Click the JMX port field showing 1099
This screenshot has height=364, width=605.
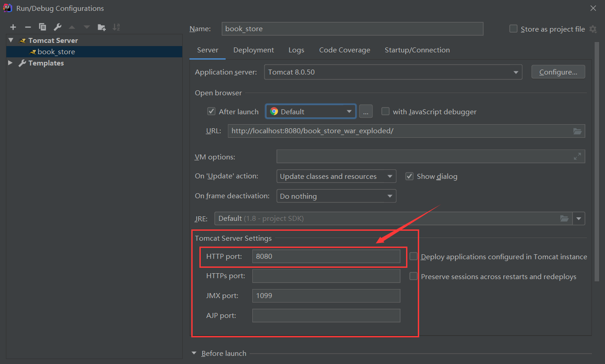coord(326,296)
